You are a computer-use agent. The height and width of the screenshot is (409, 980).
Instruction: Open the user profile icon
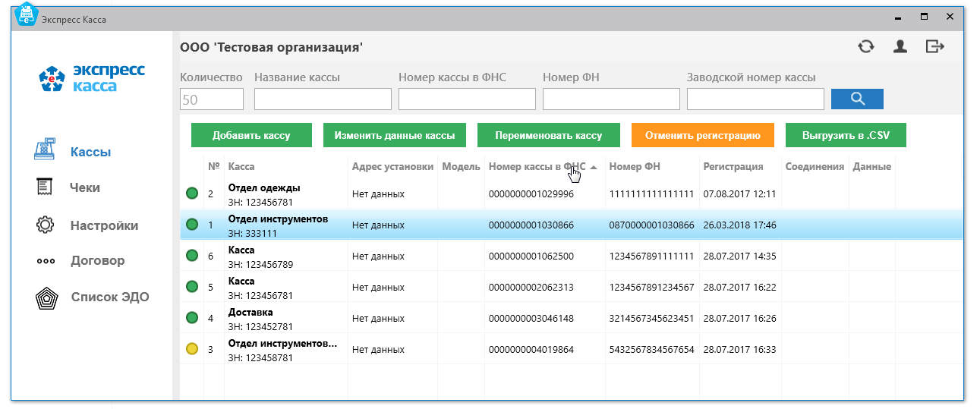coord(900,47)
